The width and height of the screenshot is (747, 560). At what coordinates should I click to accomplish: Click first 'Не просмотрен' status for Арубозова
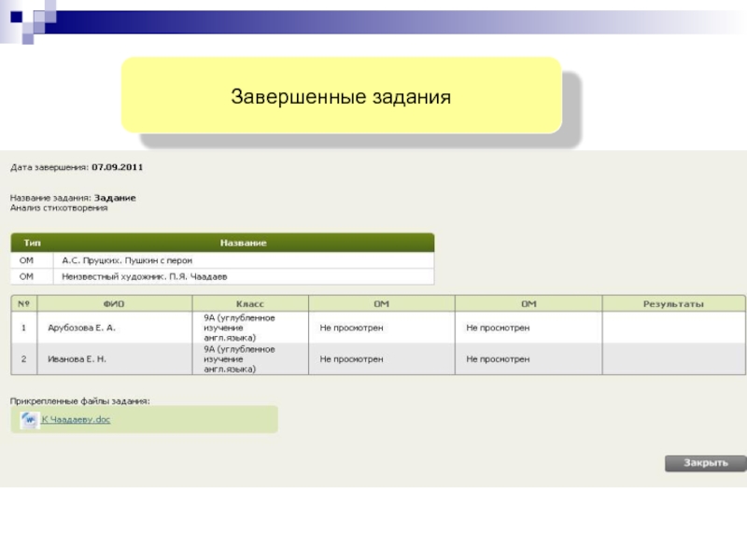[351, 328]
